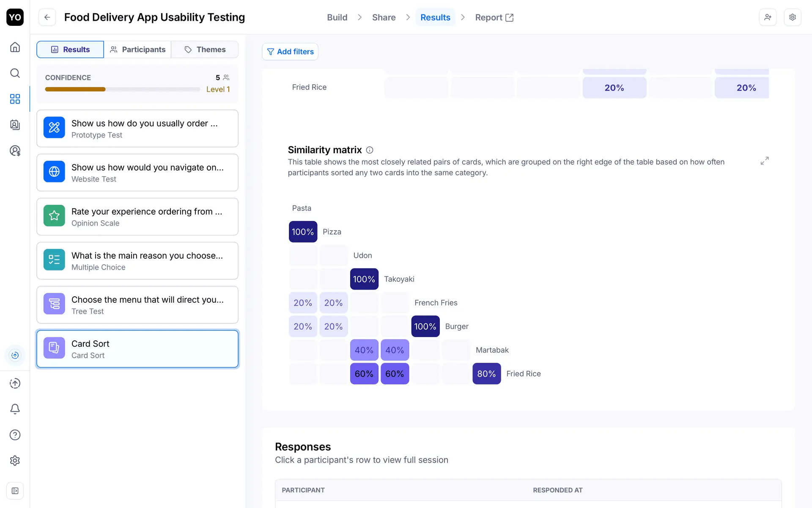The image size is (812, 508).
Task: Click the back arrow button
Action: [47, 17]
